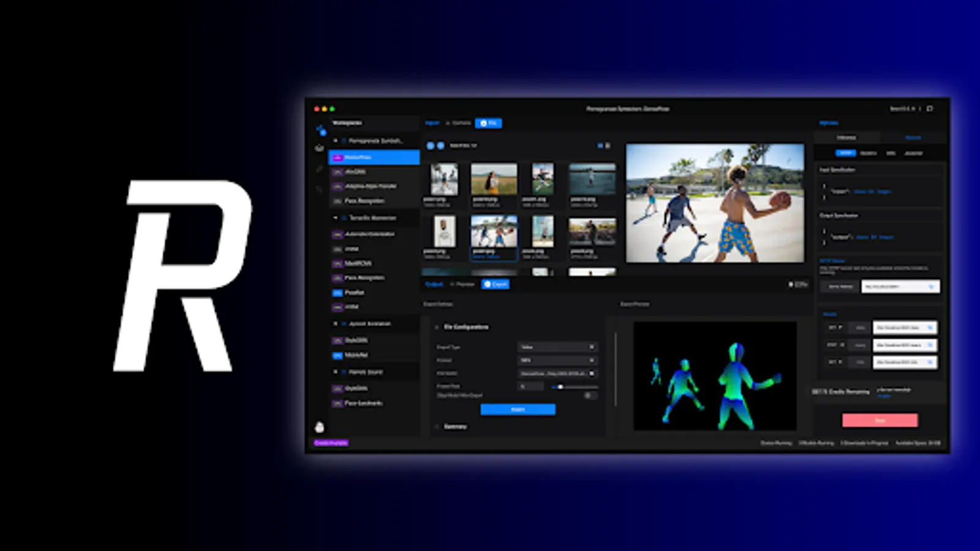The height and width of the screenshot is (551, 980).
Task: Collapse the second workspace group in the tree
Action: coord(335,218)
